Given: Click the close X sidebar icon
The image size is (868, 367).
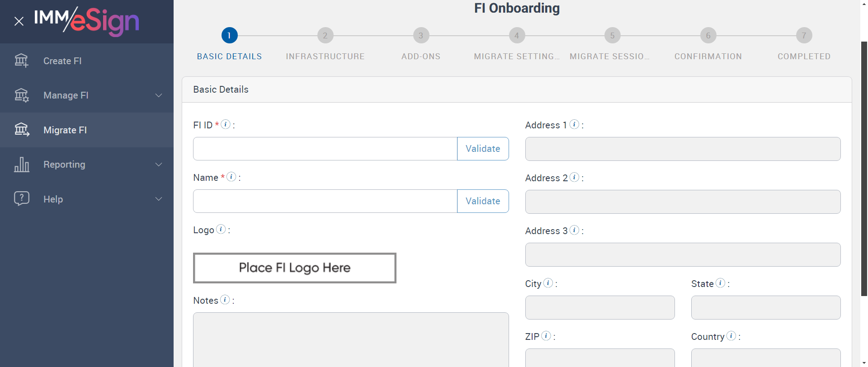Looking at the screenshot, I should tap(19, 21).
